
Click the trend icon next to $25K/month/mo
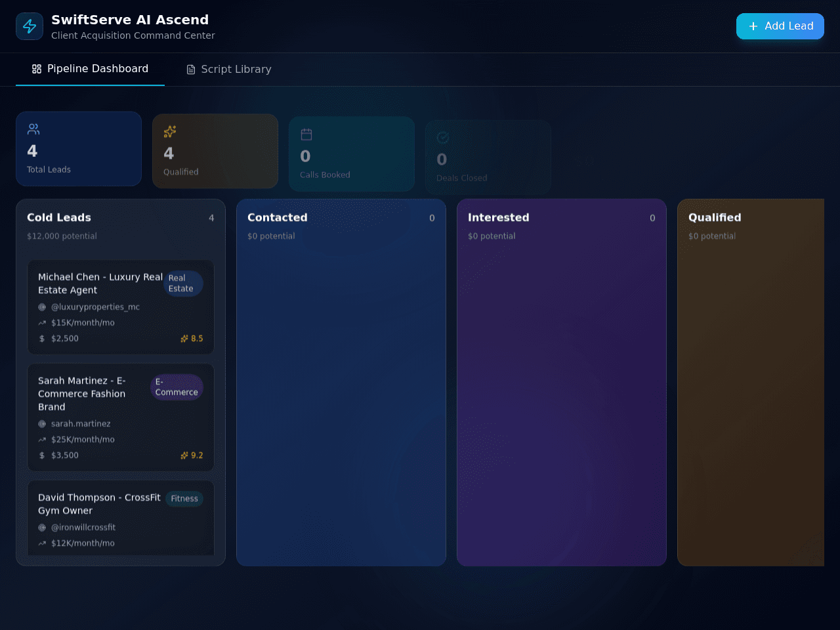click(42, 440)
